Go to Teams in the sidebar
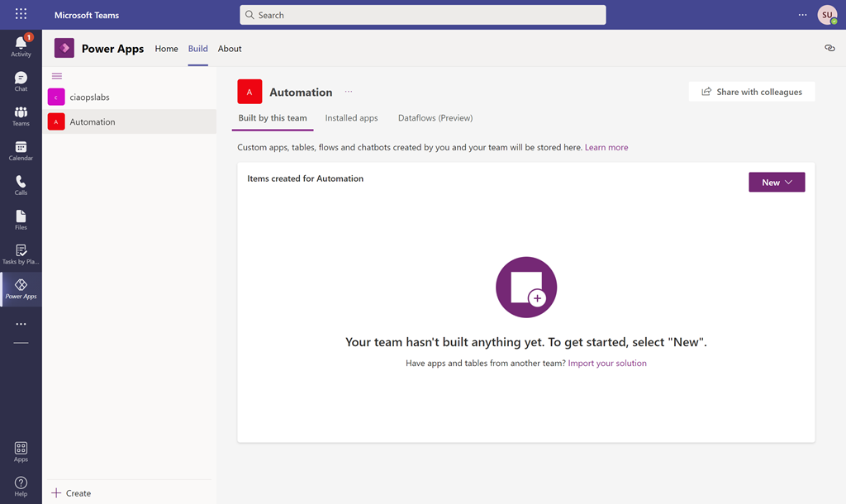Image resolution: width=846 pixels, height=504 pixels. coord(21,116)
